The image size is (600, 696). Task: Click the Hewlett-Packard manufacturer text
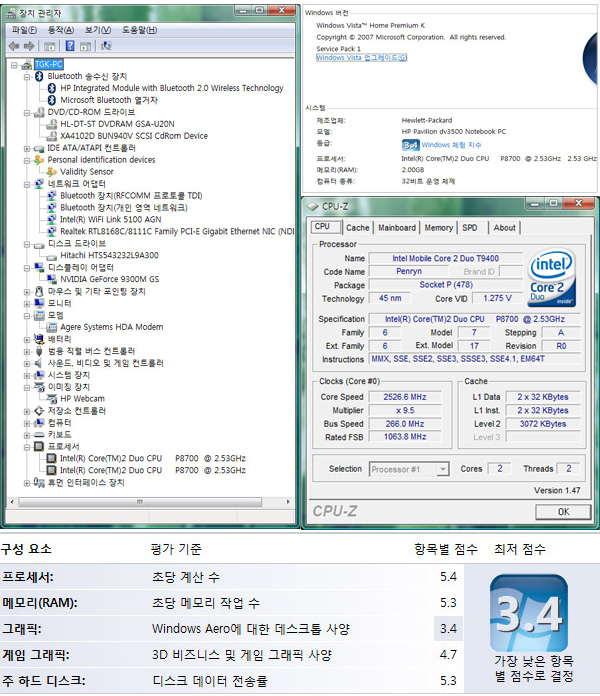427,120
